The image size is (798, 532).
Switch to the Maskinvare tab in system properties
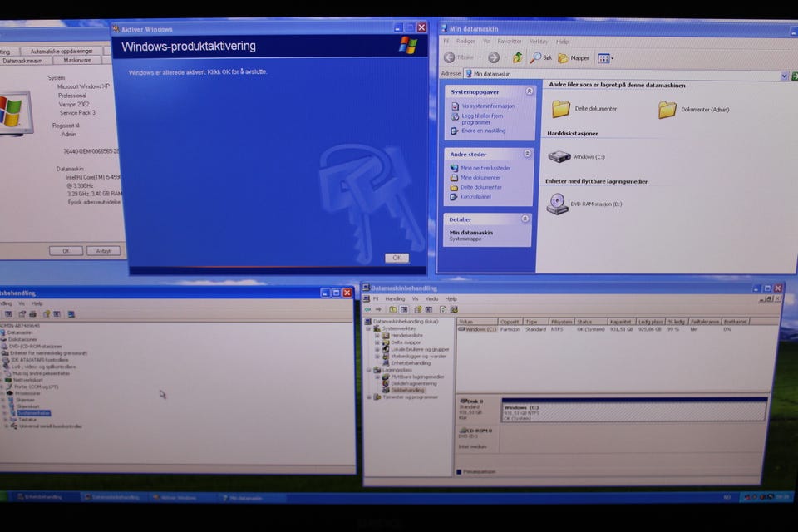click(76, 60)
